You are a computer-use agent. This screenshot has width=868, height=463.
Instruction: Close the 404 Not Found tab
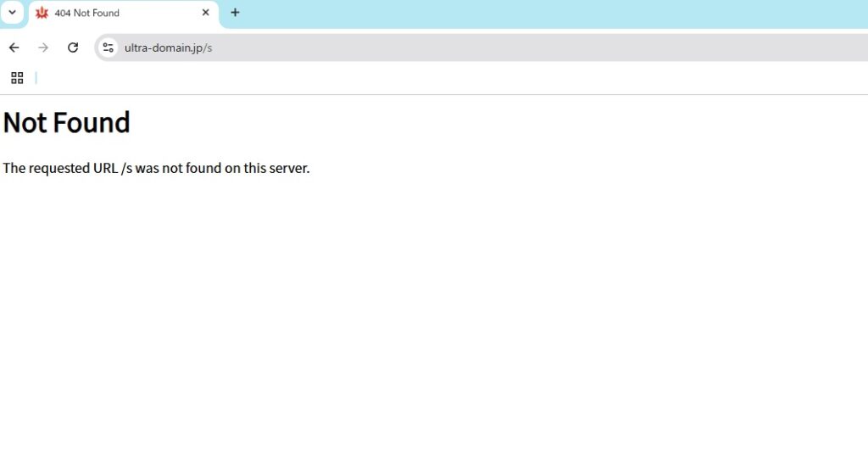point(205,13)
